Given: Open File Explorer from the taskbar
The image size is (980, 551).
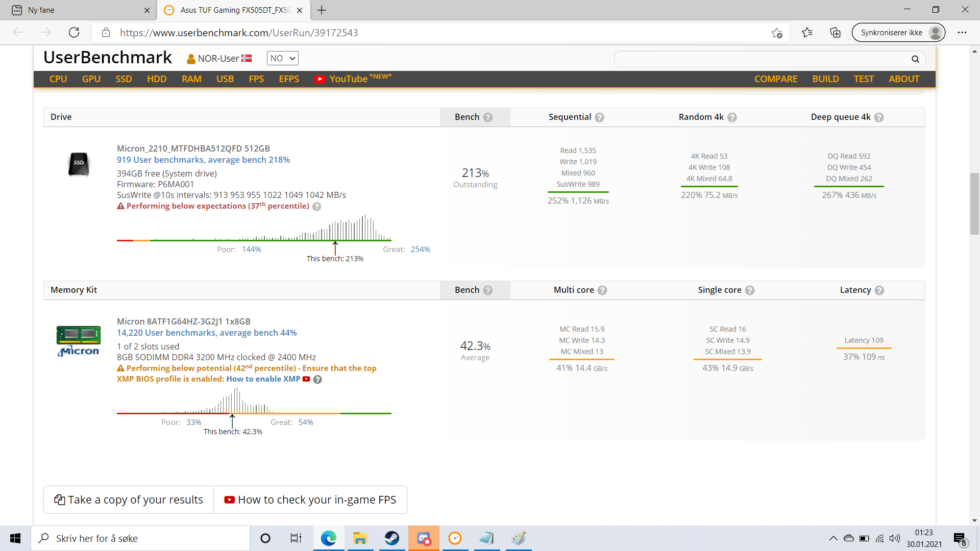Looking at the screenshot, I should pos(360,538).
